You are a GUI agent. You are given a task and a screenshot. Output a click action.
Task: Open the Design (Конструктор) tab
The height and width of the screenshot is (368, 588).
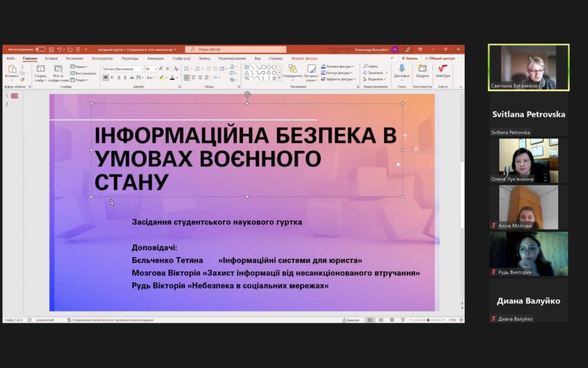tap(102, 58)
